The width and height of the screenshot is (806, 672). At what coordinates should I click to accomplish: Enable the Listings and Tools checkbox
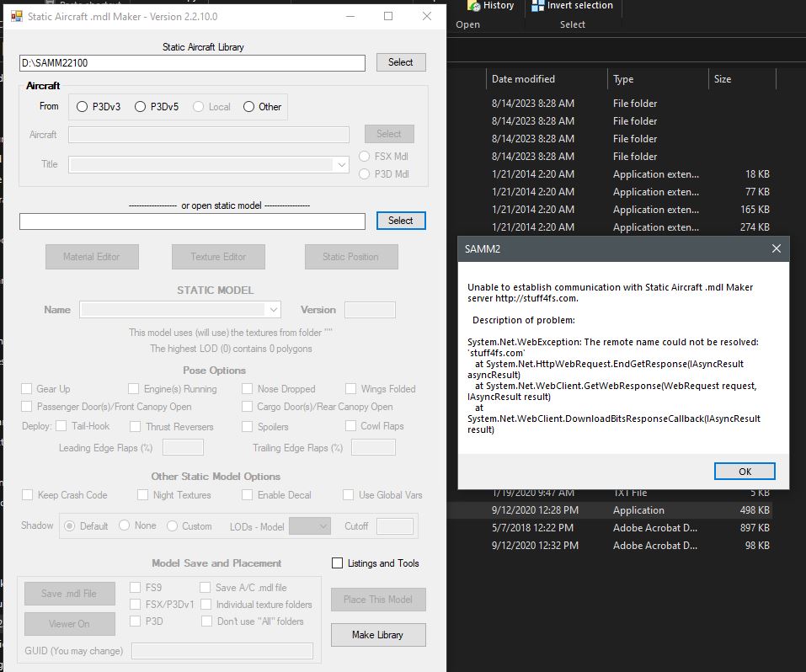[337, 563]
